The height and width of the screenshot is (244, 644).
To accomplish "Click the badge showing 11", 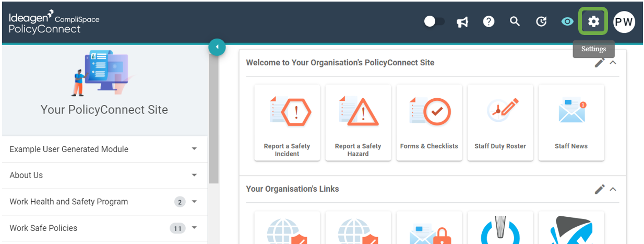I will 177,228.
